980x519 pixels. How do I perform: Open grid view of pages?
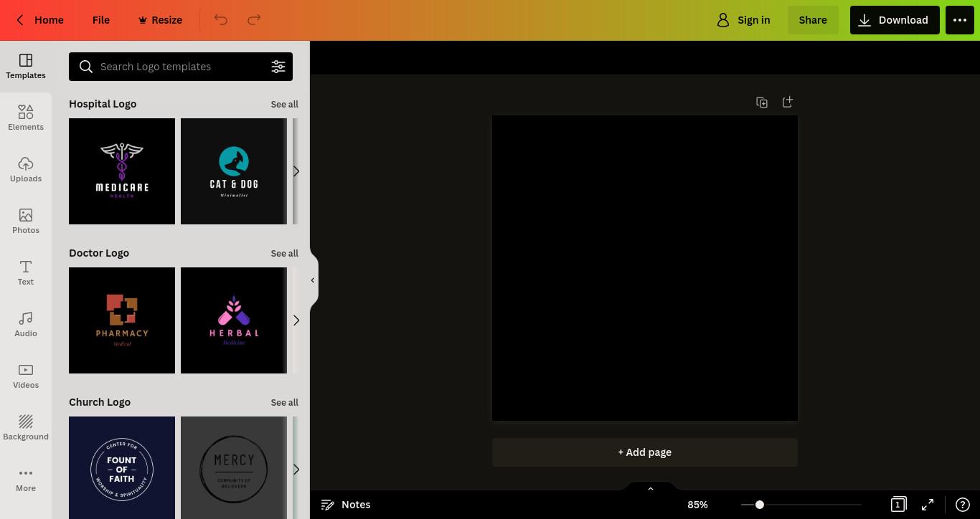tap(898, 505)
